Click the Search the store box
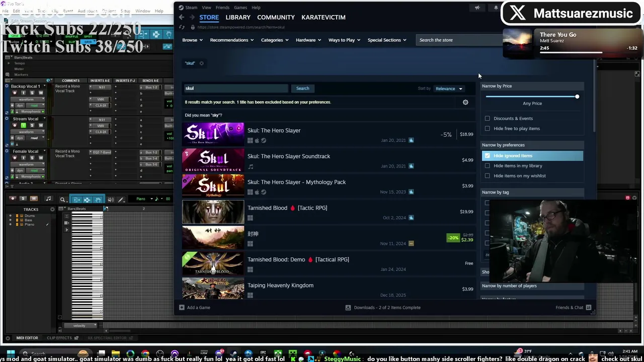This screenshot has width=644, height=362. pyautogui.click(x=459, y=40)
